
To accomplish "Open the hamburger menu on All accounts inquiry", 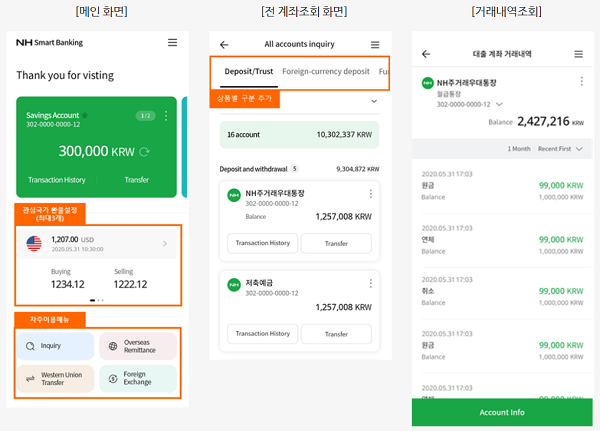I will (375, 45).
